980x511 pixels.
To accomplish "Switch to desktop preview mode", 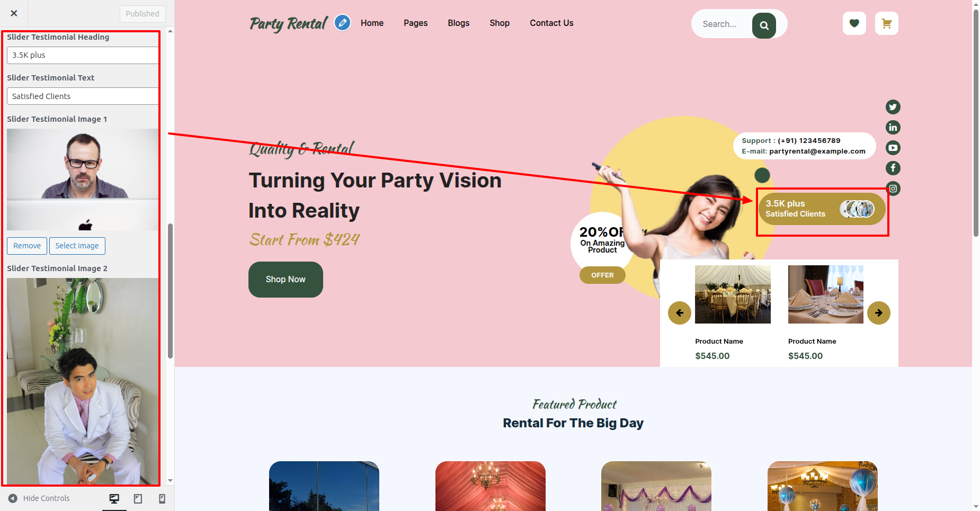I will pos(114,498).
